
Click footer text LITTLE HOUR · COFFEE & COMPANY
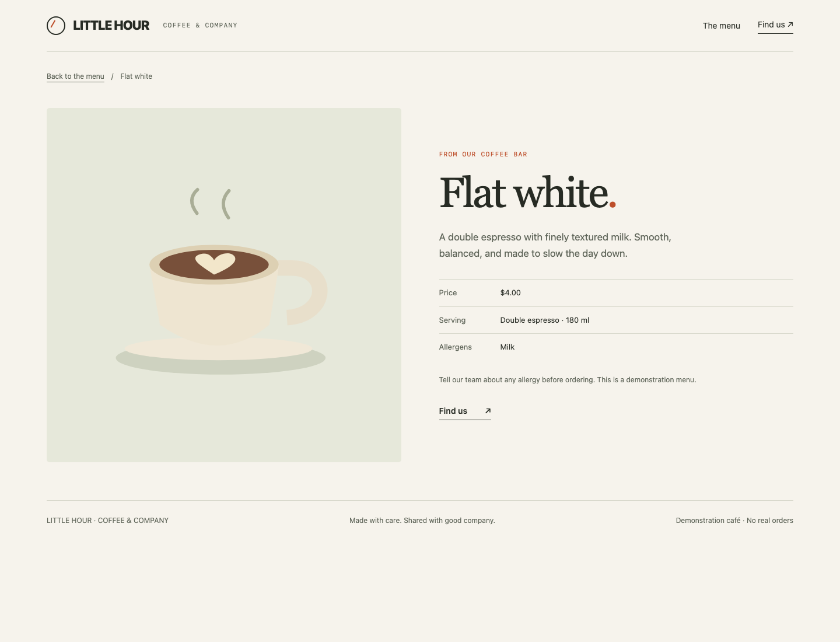(x=107, y=521)
